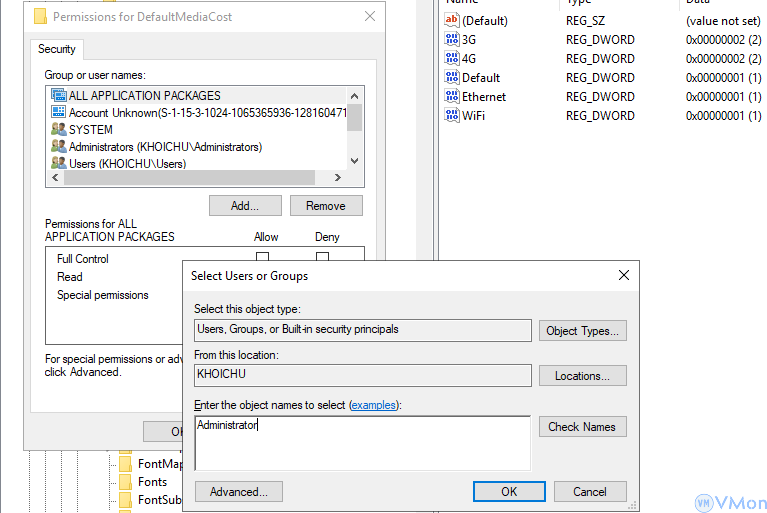Tick the Allow checkbox for Full Control
Viewport: 767px width, 513px height.
[262, 257]
